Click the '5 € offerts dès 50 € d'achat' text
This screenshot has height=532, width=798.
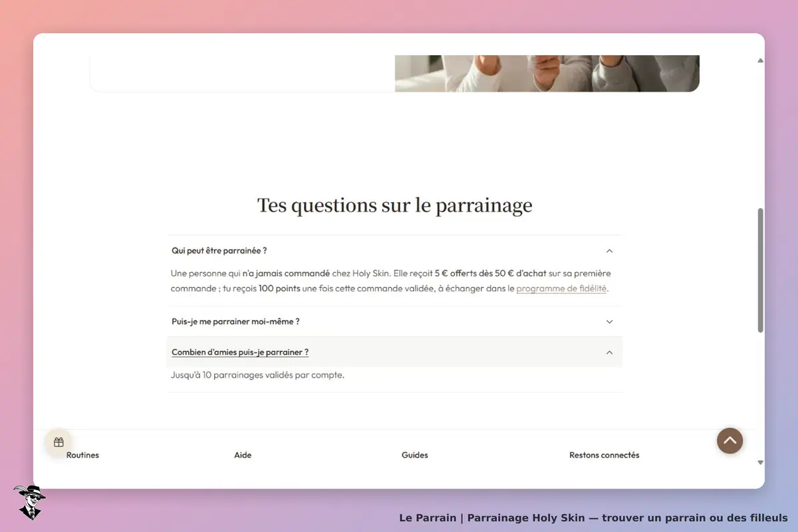coord(490,273)
